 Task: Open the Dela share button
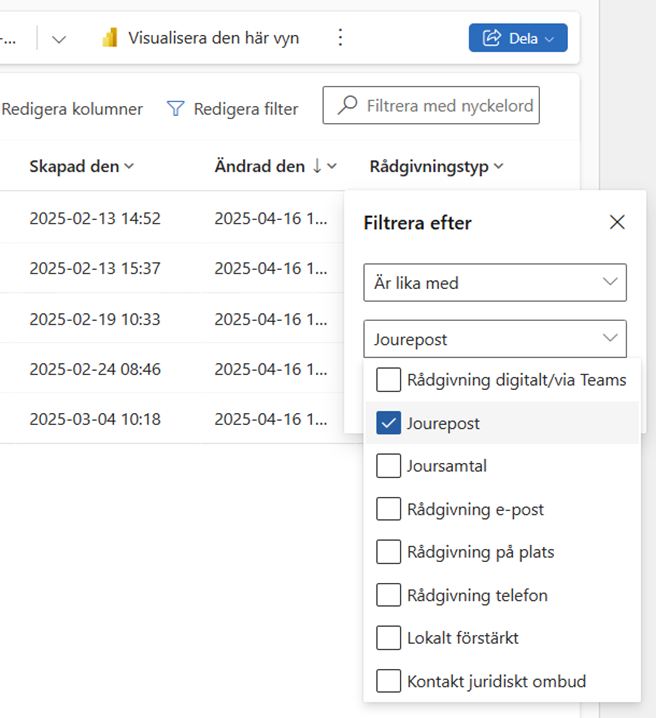(518, 38)
